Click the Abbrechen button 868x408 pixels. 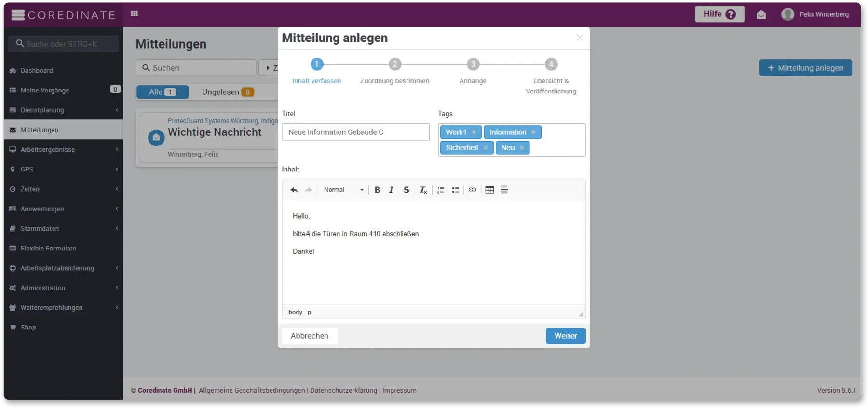click(310, 336)
